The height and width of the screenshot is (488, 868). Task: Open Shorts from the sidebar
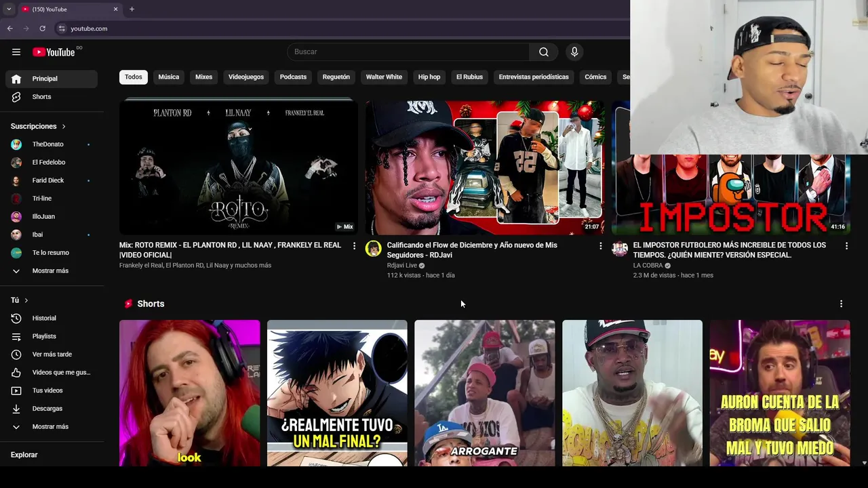pos(52,97)
